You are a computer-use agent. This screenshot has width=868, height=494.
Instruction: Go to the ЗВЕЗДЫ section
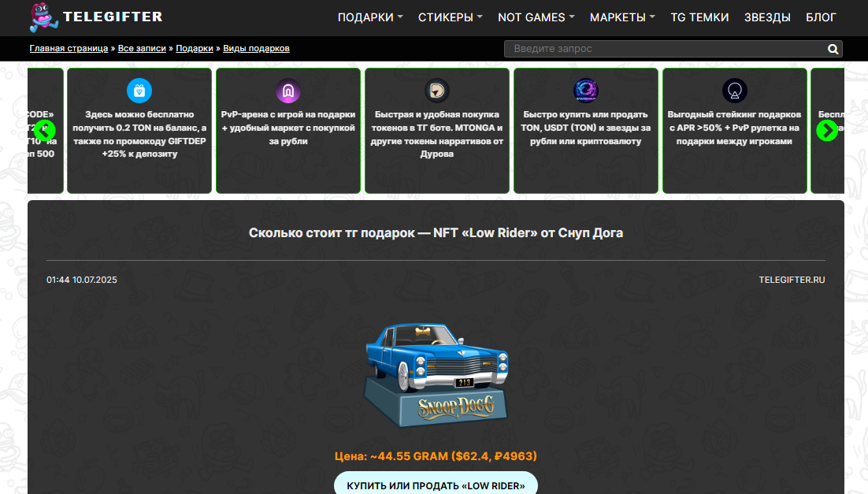(x=767, y=17)
